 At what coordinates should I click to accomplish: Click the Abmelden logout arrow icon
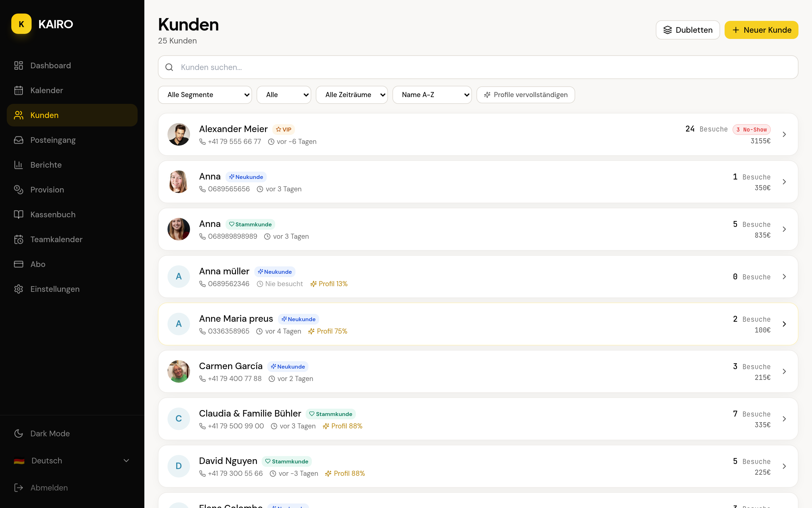[x=18, y=488]
